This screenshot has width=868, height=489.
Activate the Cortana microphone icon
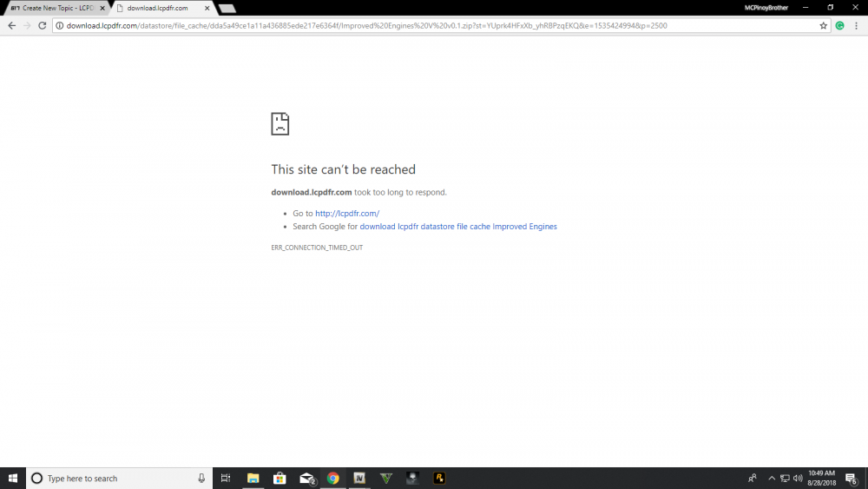(x=201, y=478)
